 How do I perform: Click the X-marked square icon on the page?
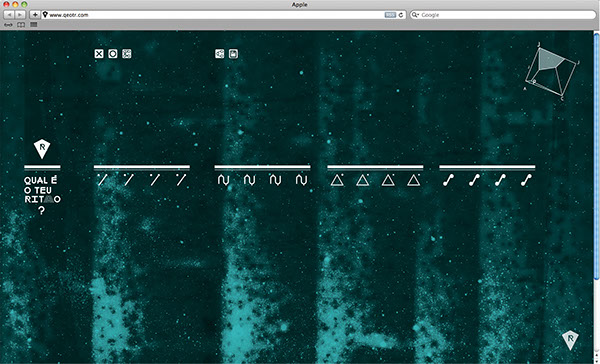99,54
